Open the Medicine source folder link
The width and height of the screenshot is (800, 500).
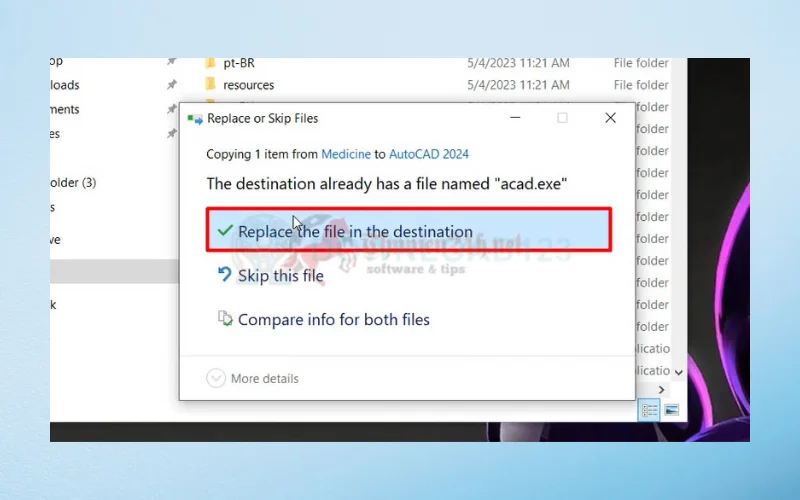[x=346, y=154]
